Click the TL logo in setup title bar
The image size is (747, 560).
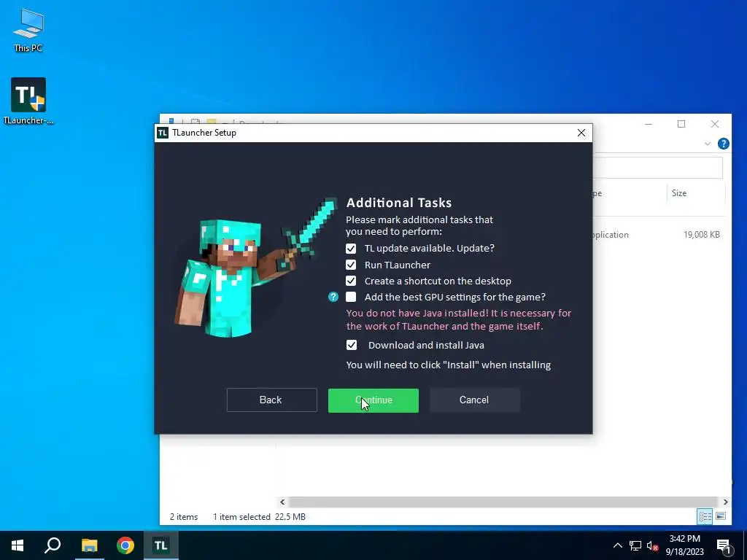tap(163, 133)
